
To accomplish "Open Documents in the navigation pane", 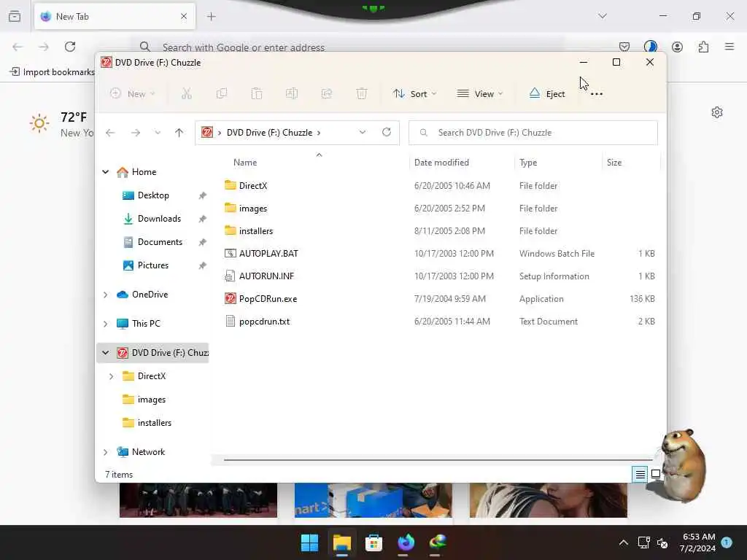I will coord(160,242).
